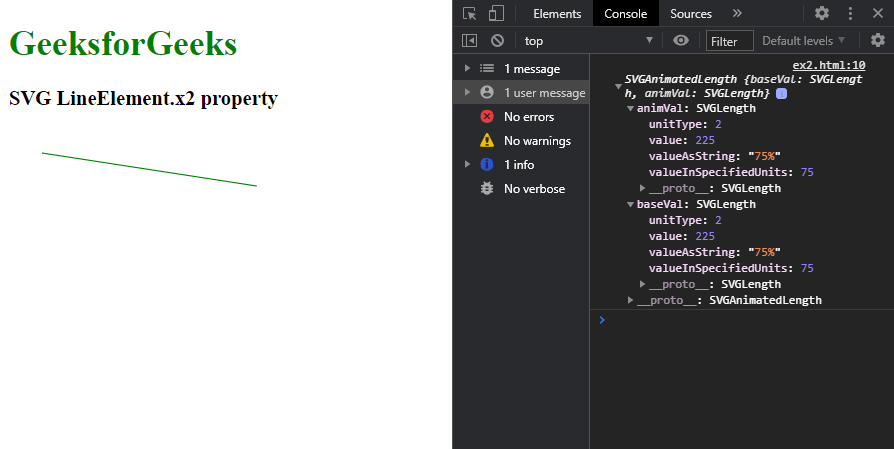This screenshot has width=894, height=449.
Task: Click baseVal's valueInSpecifiedUnits: 75 line
Action: (x=731, y=268)
